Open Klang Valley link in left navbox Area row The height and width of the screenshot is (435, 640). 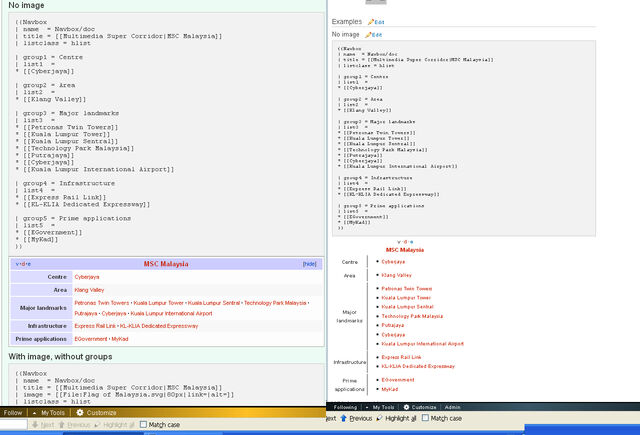tap(89, 290)
